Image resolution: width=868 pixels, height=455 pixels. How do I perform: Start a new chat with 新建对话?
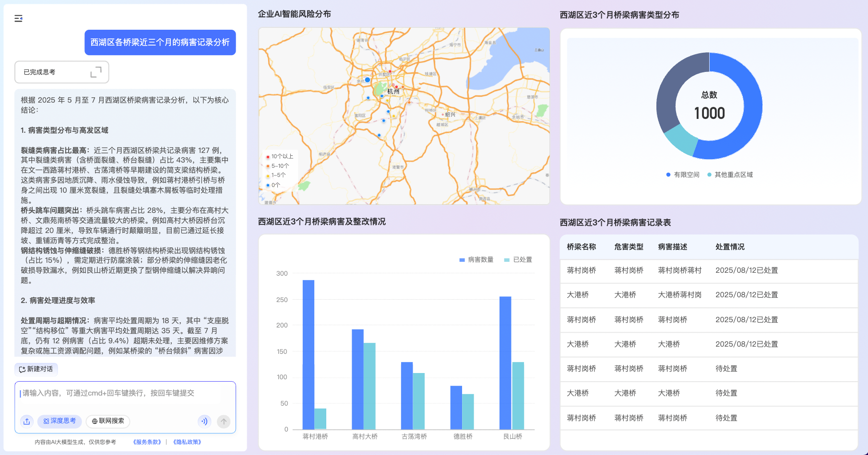[x=36, y=369]
